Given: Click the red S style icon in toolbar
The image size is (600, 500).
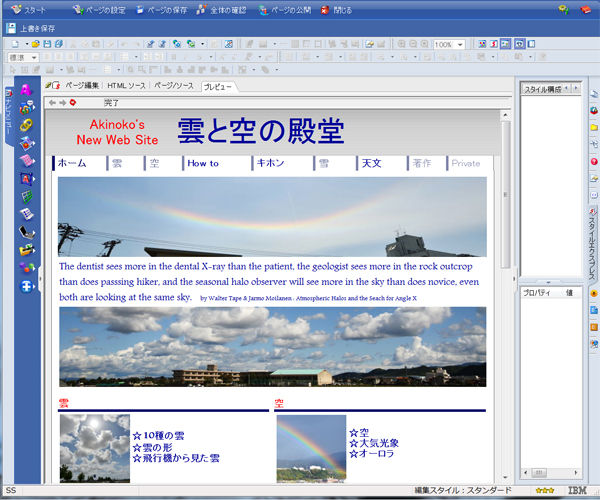Looking at the screenshot, I should (x=494, y=44).
